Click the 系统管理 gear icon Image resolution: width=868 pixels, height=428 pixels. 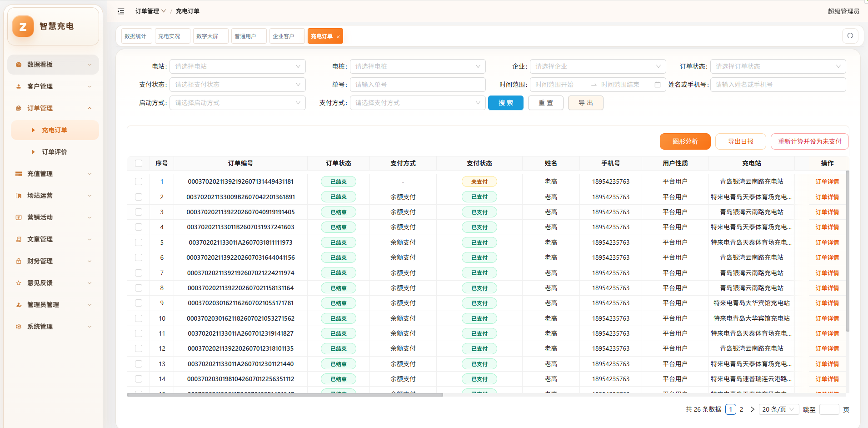[x=19, y=327]
